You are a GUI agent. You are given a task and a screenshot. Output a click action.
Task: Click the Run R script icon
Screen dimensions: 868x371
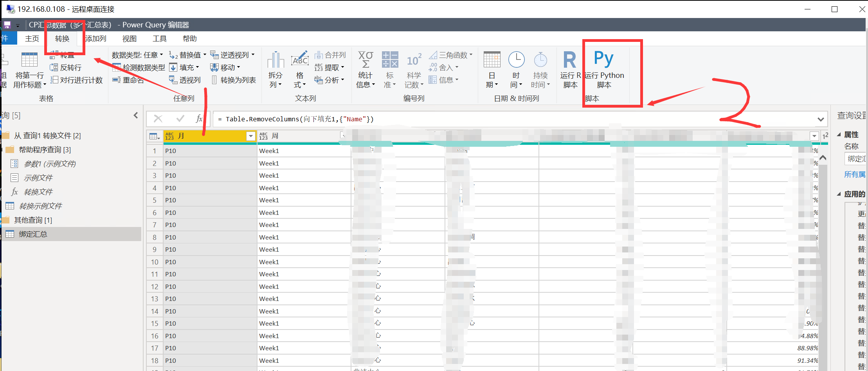pos(570,60)
